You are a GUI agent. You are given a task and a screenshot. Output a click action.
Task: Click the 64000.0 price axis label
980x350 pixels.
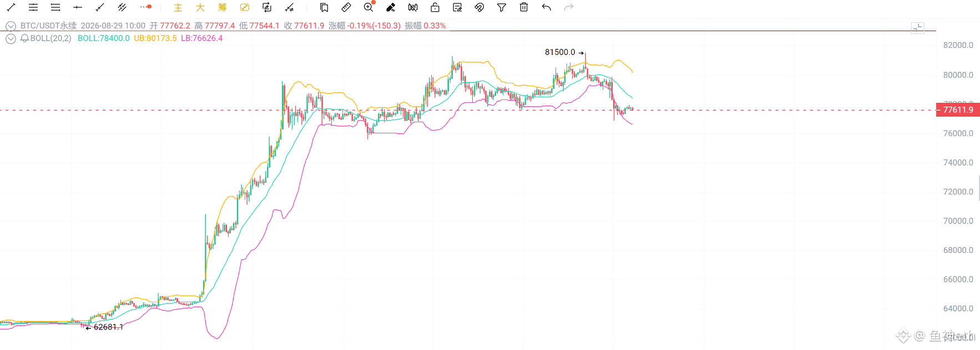coord(958,309)
